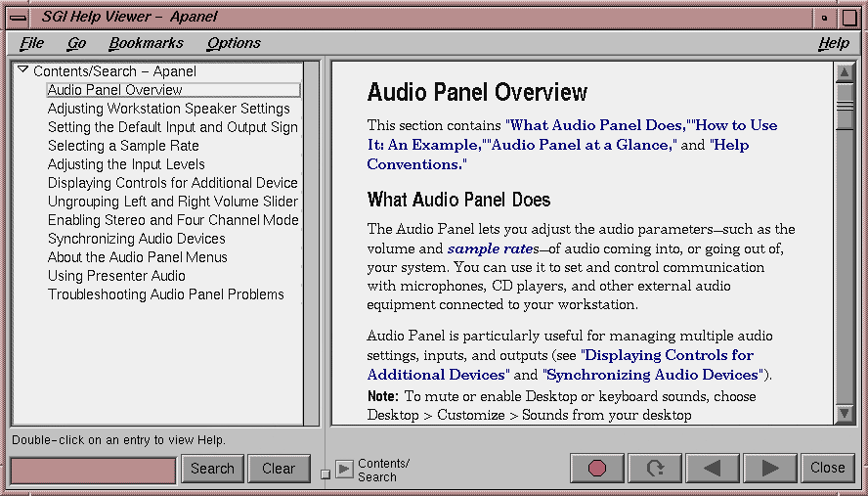The image size is (868, 496).
Task: Click the contents list vertical scrollbar
Action: pos(312,244)
